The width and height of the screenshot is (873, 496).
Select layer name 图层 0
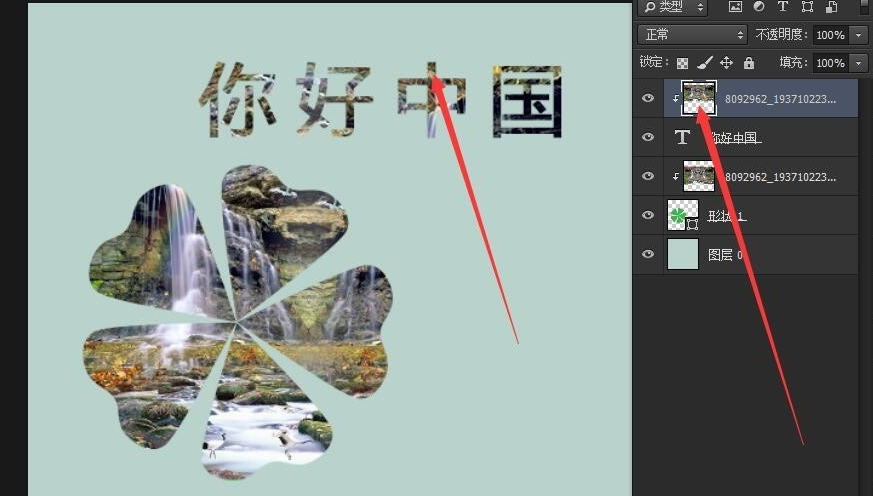(x=725, y=255)
